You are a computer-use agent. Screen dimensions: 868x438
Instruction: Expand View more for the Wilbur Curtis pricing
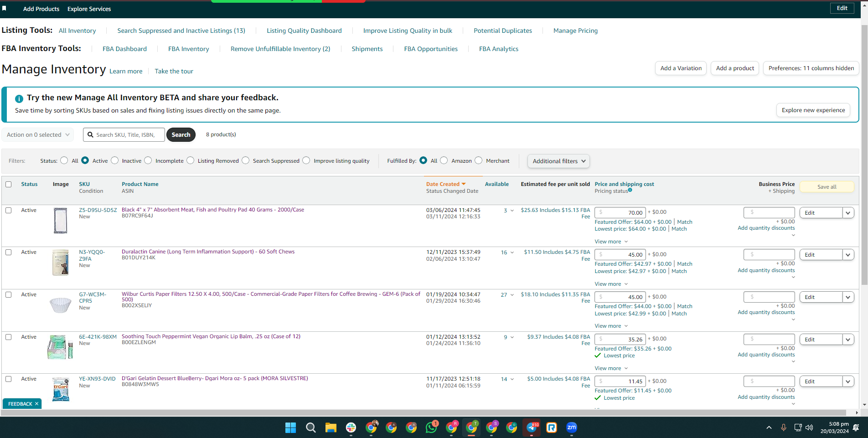click(611, 326)
